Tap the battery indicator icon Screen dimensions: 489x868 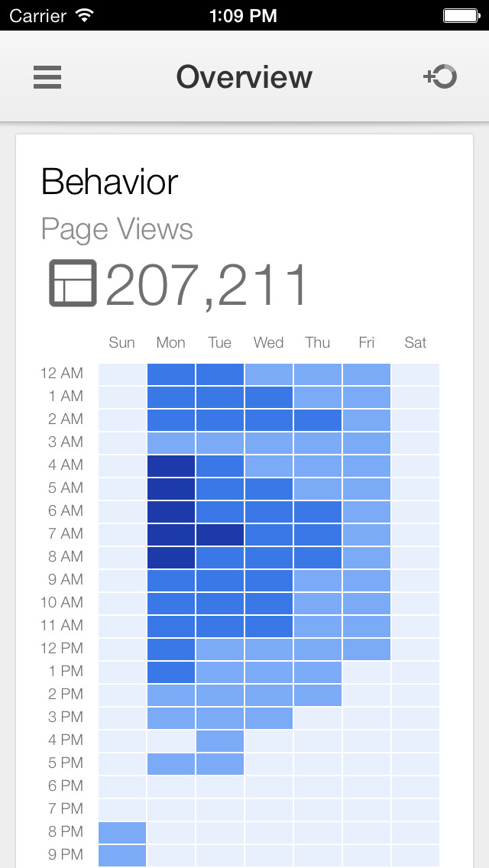click(x=460, y=15)
